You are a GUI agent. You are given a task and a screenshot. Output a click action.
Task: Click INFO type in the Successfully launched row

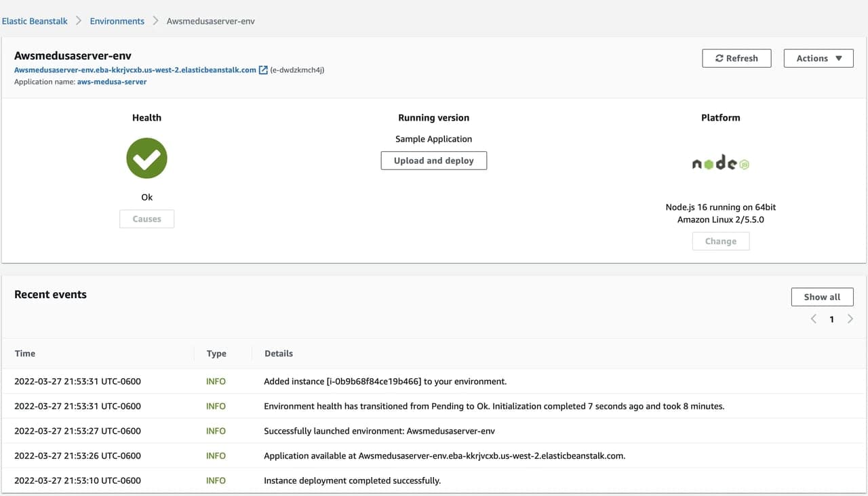click(x=216, y=431)
